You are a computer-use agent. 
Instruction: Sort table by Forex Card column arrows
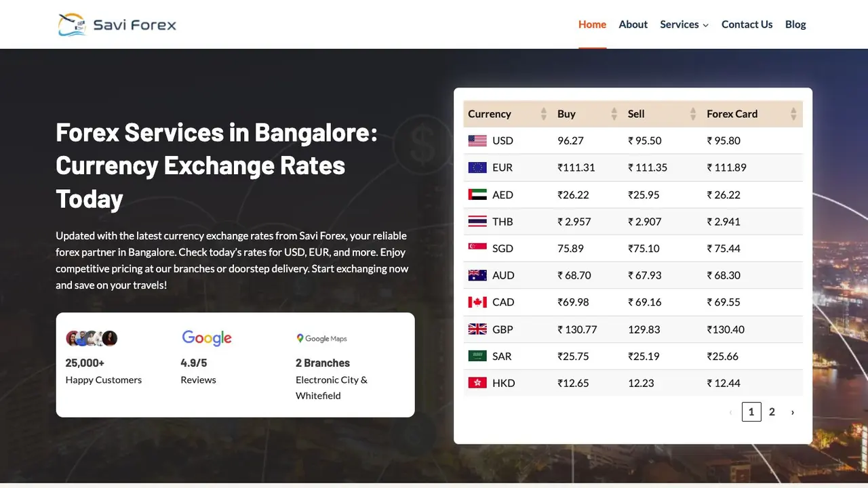[x=793, y=114]
